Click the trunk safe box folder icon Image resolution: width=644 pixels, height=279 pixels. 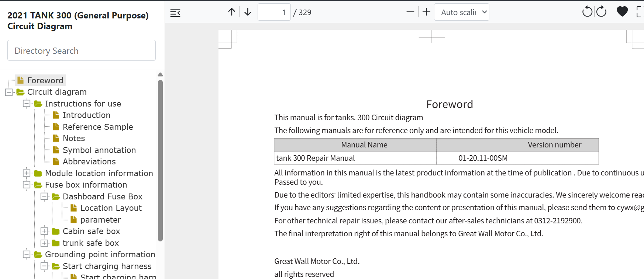[x=56, y=243]
